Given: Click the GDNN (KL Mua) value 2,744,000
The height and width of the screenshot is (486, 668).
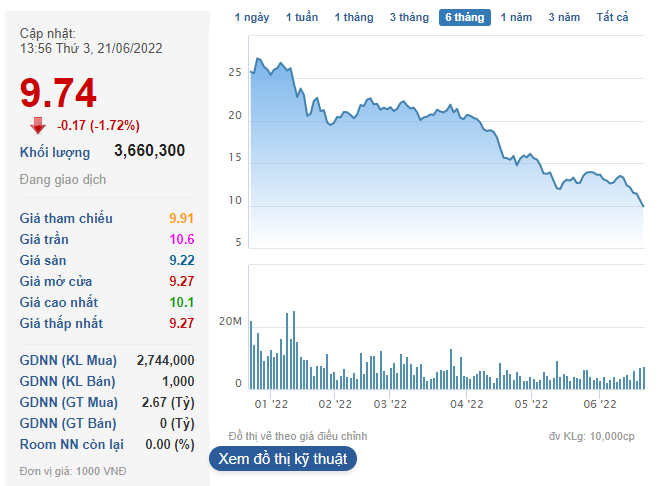Looking at the screenshot, I should pyautogui.click(x=165, y=360).
